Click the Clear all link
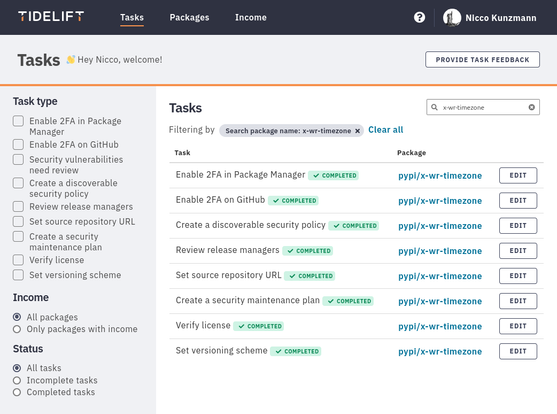 (385, 130)
